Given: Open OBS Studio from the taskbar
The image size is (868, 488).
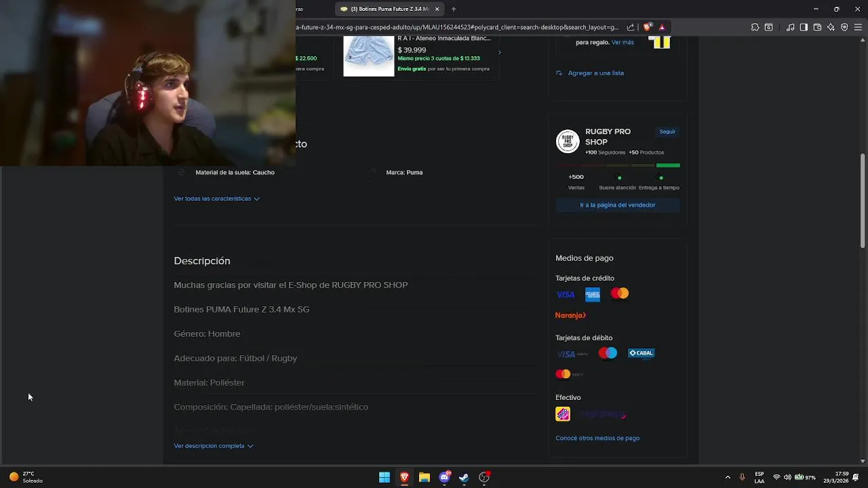Looking at the screenshot, I should pos(484,477).
